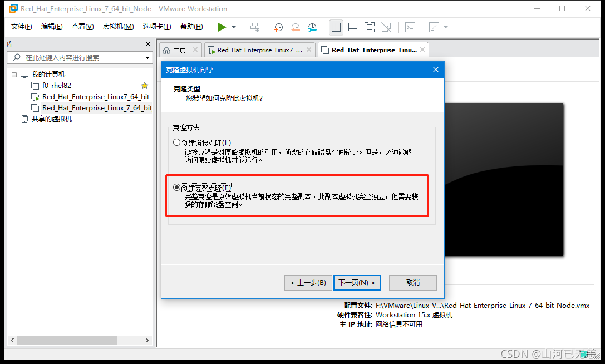Click the green power-on play icon

click(x=222, y=27)
